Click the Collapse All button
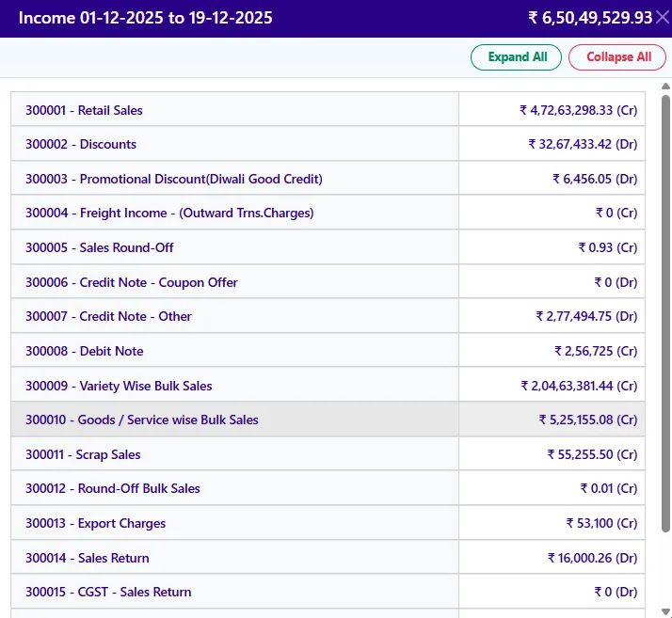672x618 pixels. tap(617, 57)
